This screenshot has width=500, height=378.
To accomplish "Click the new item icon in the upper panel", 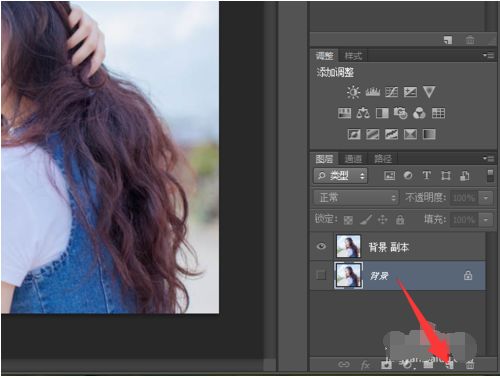I will coord(448,40).
